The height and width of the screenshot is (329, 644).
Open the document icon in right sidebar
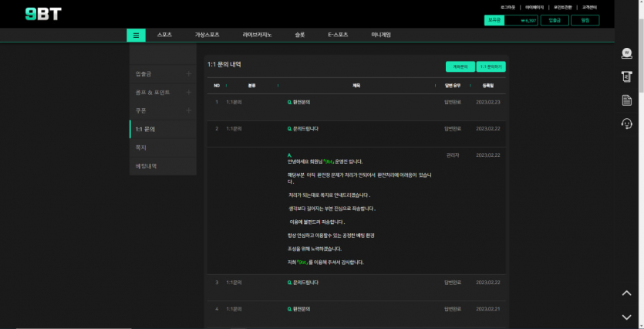coord(626,100)
